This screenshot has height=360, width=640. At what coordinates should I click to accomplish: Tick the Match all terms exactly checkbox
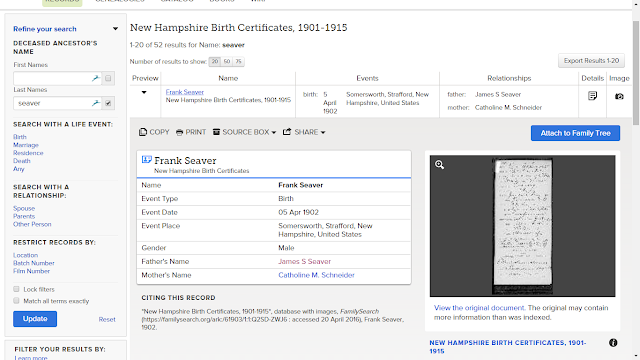[x=16, y=301]
